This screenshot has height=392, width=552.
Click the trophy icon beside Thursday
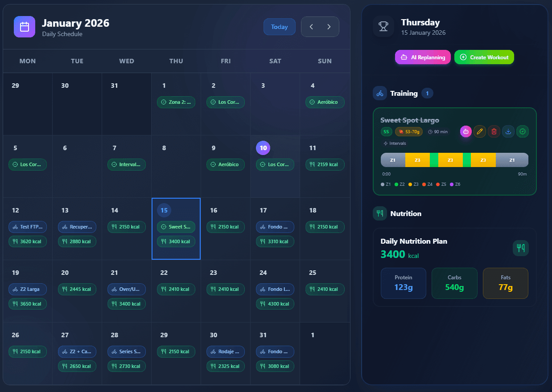(x=383, y=26)
